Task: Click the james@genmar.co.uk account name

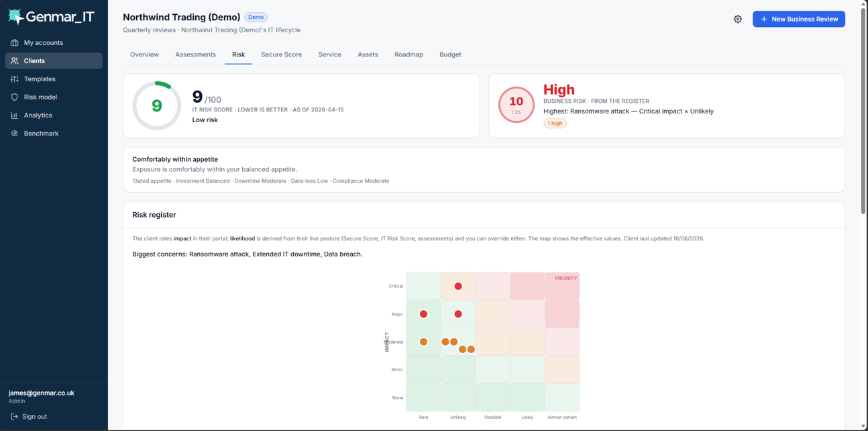Action: click(x=42, y=393)
